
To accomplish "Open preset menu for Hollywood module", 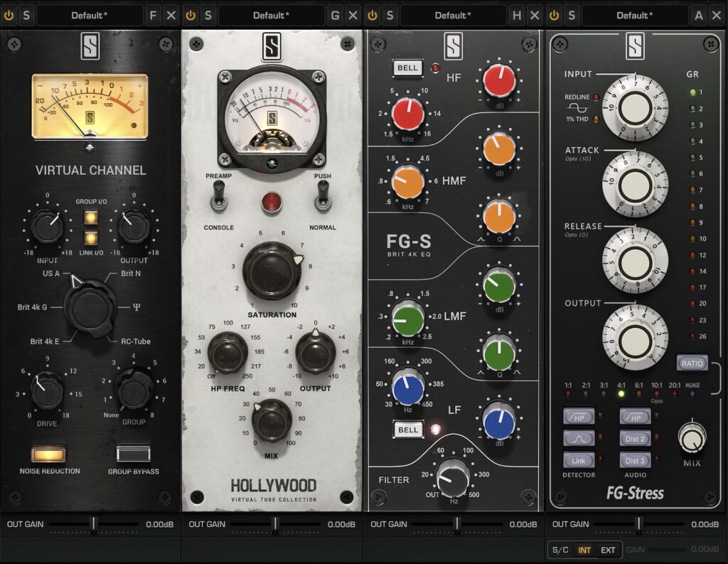I will tap(271, 16).
